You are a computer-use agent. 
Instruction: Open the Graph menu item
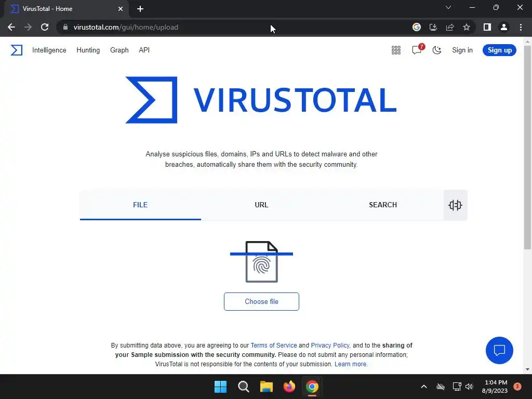[x=119, y=50]
